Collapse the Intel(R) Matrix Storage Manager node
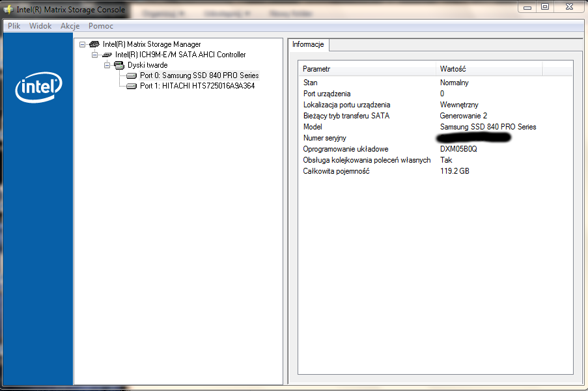This screenshot has width=588, height=391. pyautogui.click(x=83, y=44)
